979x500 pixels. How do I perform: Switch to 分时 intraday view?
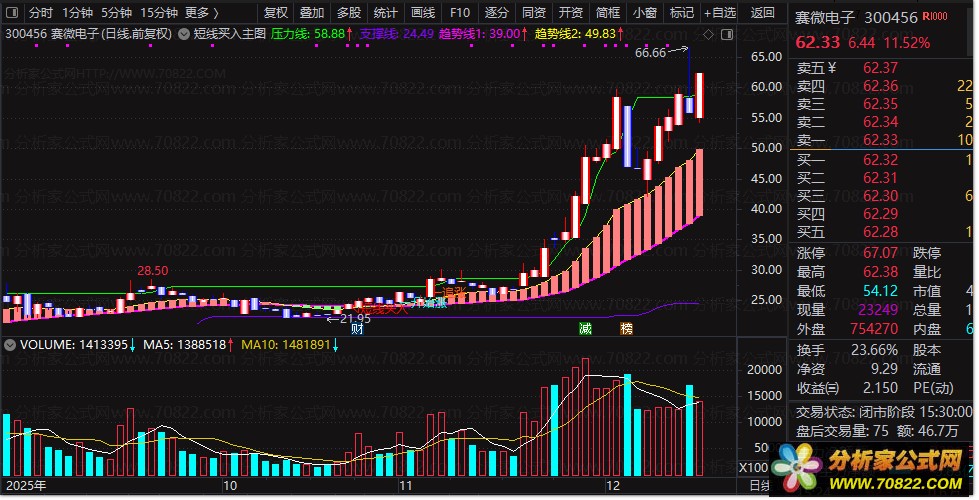(41, 12)
